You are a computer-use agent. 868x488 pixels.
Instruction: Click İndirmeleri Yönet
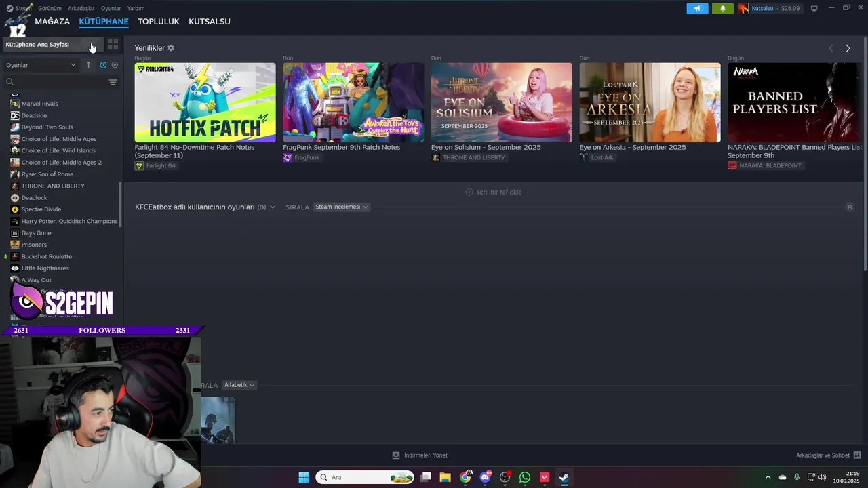tap(420, 455)
